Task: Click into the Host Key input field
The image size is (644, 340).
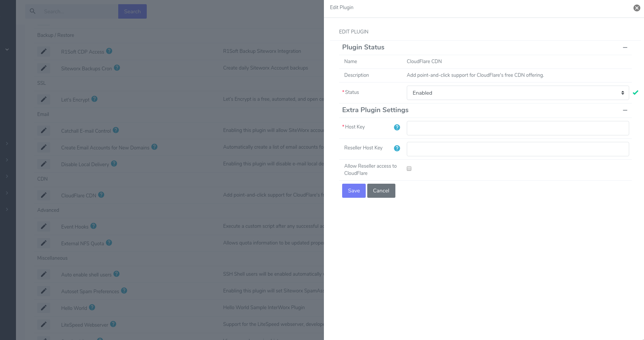Action: pos(517,128)
